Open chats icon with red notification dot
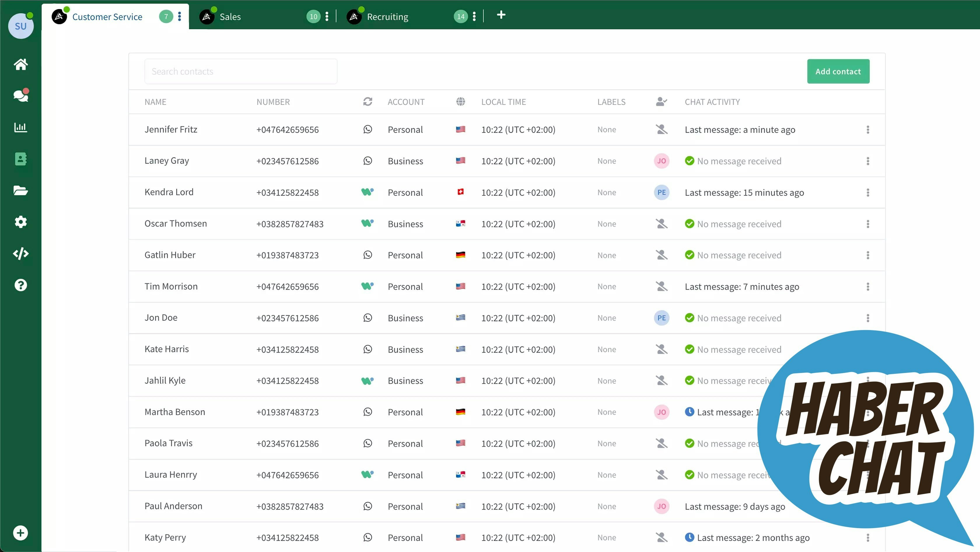 coord(20,95)
